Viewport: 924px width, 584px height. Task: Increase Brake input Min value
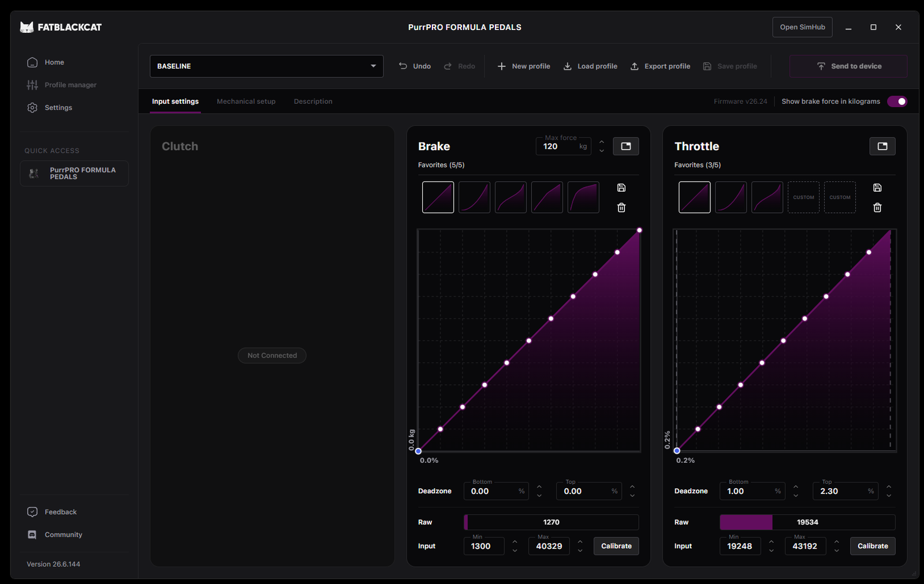[x=515, y=541]
